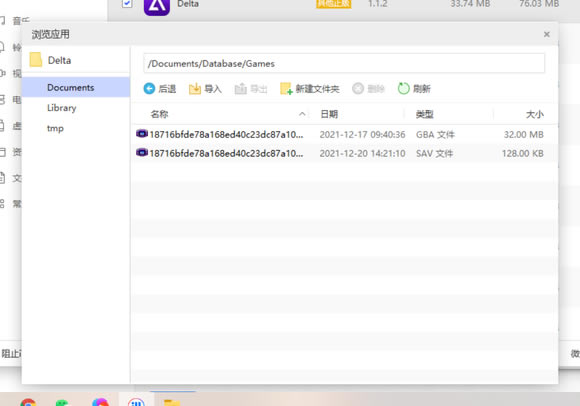Close the 浏览应用 dialog
Image resolution: width=580 pixels, height=406 pixels.
547,34
